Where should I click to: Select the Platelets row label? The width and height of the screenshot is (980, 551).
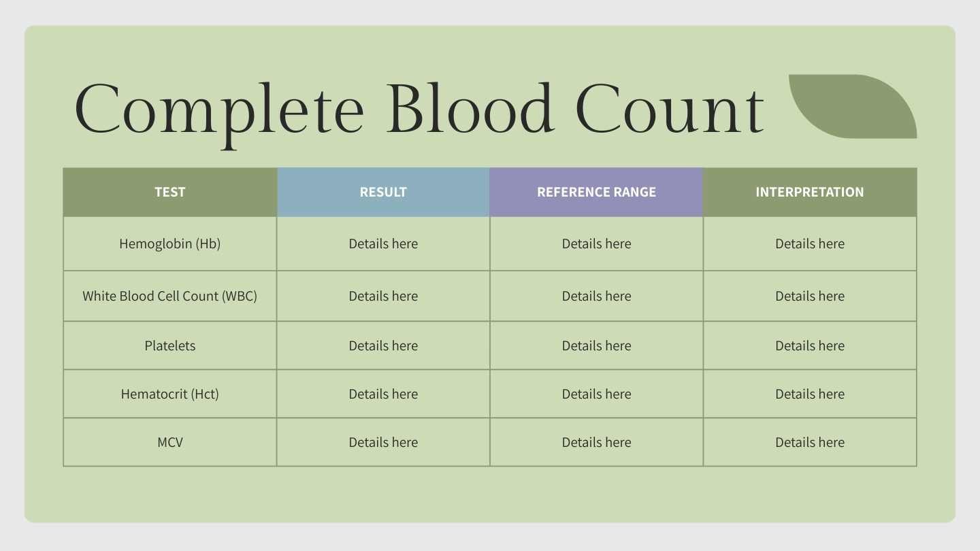pyautogui.click(x=170, y=346)
